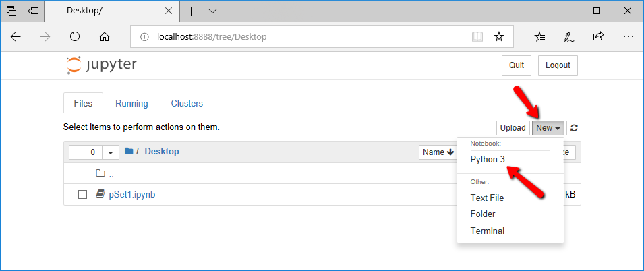Switch to the Clusters tab
Image resolution: width=644 pixels, height=271 pixels.
[x=187, y=103]
